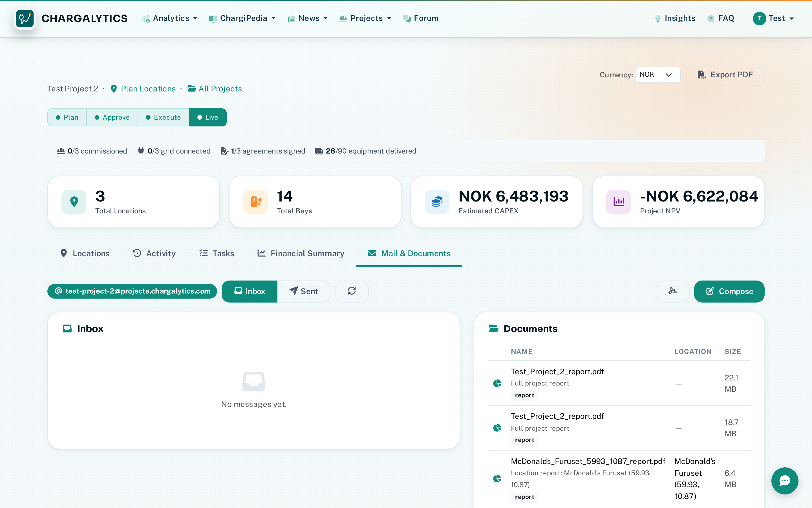
Task: Click the Plan Locations pin icon
Action: 114,89
